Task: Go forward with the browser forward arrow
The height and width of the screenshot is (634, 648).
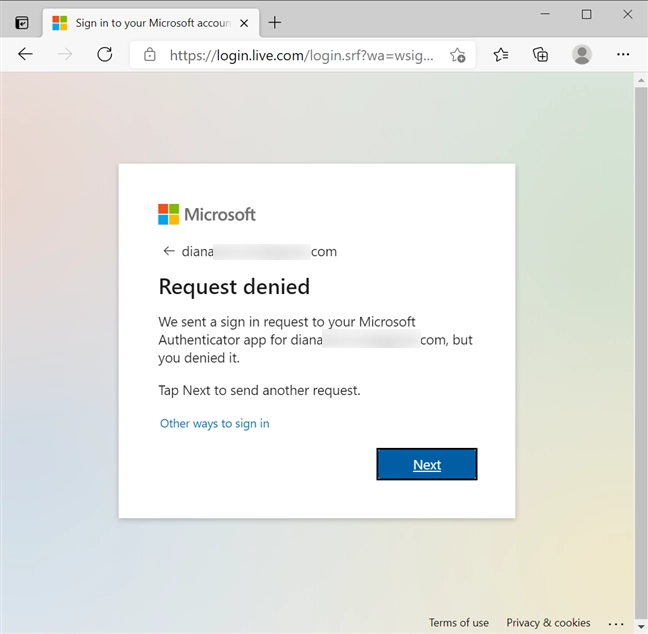Action: coord(65,54)
